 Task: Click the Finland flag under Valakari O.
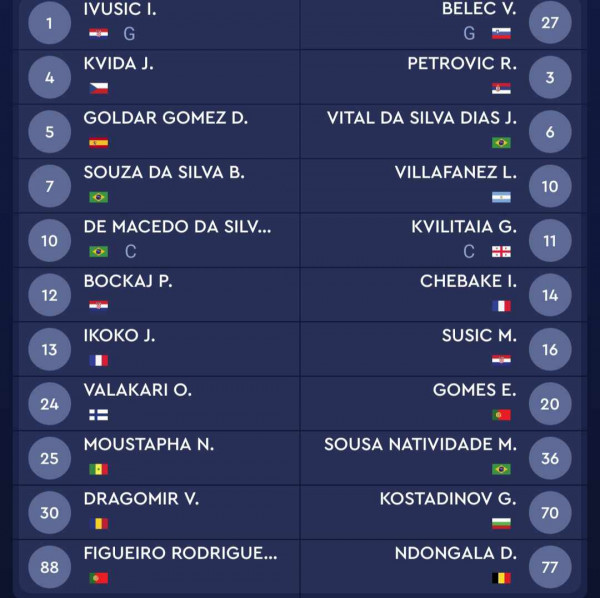[x=98, y=415]
